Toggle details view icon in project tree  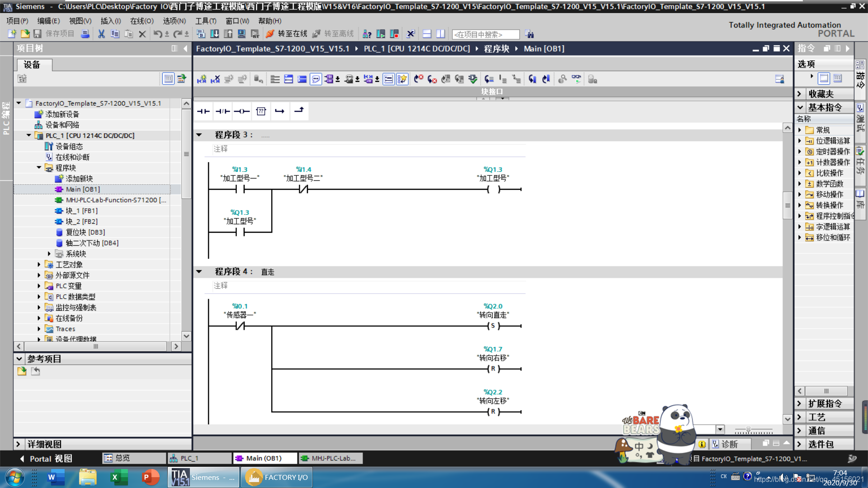pos(168,79)
